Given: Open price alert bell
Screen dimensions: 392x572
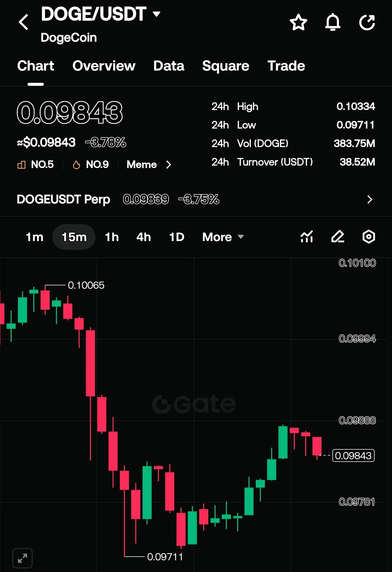Looking at the screenshot, I should tap(333, 22).
